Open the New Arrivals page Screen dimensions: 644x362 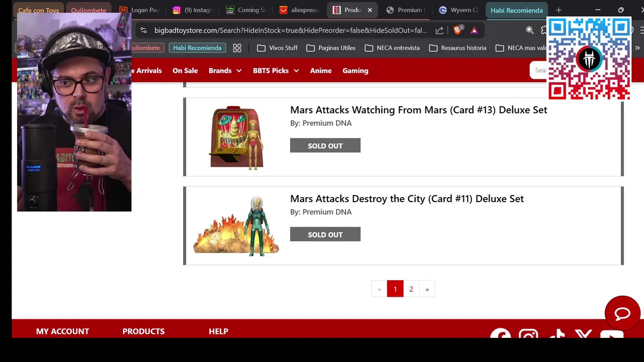[146, 70]
